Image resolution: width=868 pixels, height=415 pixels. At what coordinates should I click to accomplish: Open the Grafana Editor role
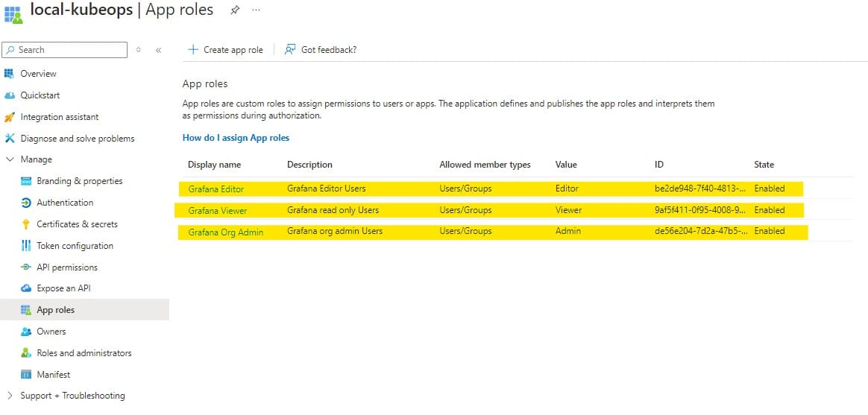tap(216, 189)
